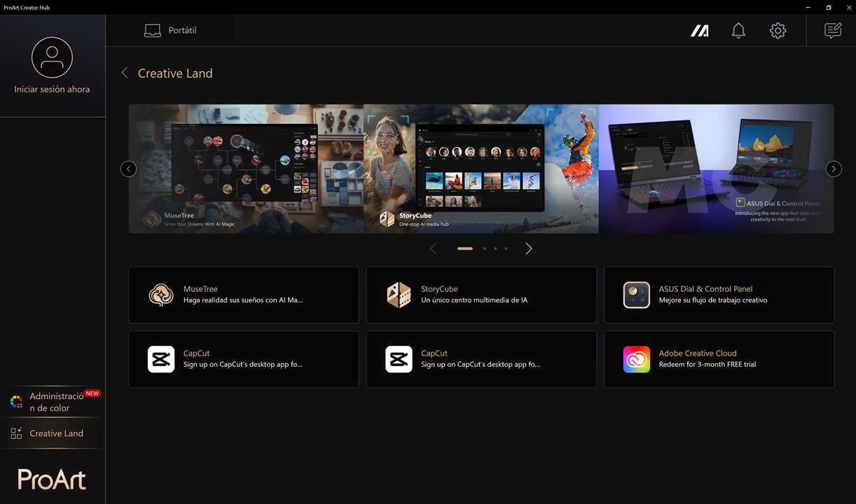Open the feedback note icon
This screenshot has height=504, width=856.
pyautogui.click(x=832, y=31)
